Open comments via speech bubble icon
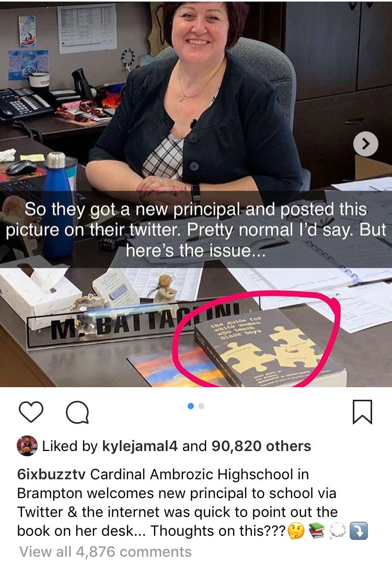This screenshot has width=392, height=563. (x=77, y=412)
